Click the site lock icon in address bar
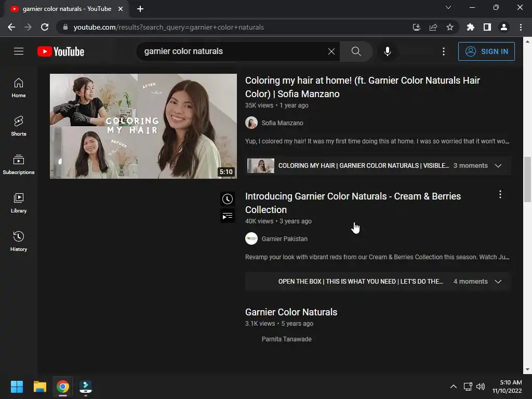The image size is (532, 399). point(65,27)
